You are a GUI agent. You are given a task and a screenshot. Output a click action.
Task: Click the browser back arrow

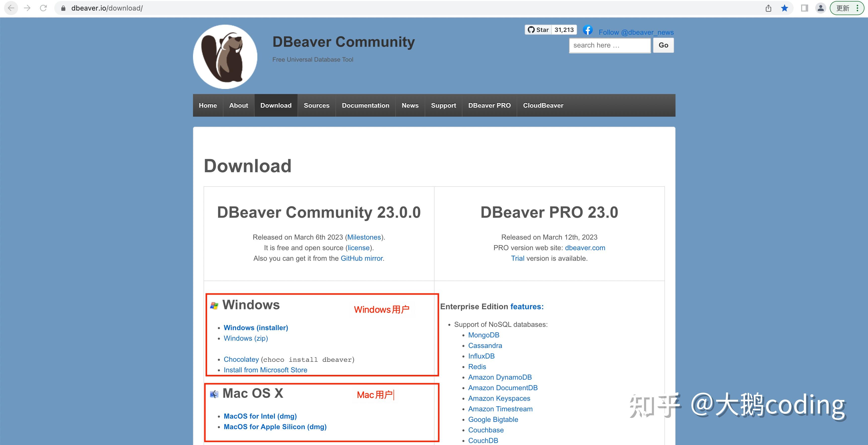[11, 8]
